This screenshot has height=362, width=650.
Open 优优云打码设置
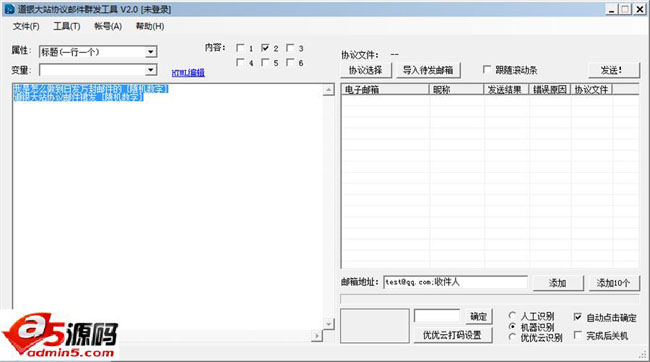(452, 335)
